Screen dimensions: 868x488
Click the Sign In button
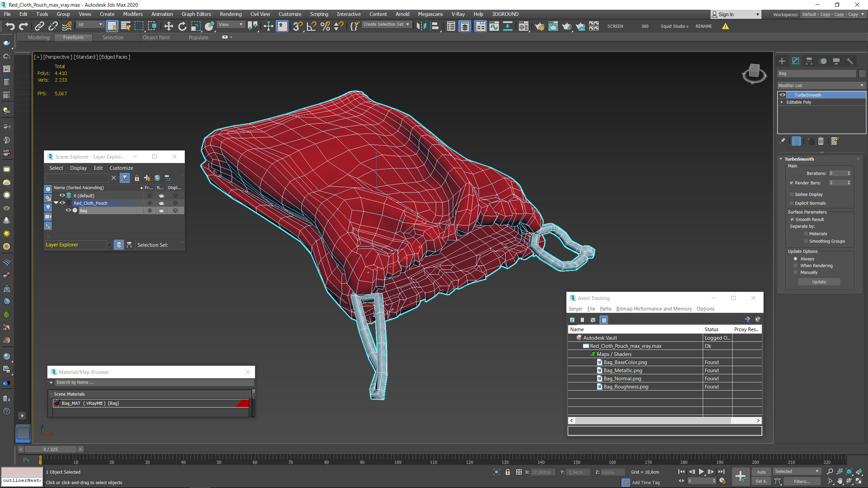735,14
